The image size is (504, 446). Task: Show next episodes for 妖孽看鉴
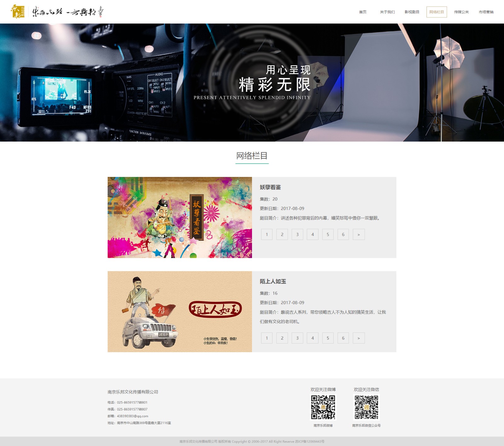[358, 234]
